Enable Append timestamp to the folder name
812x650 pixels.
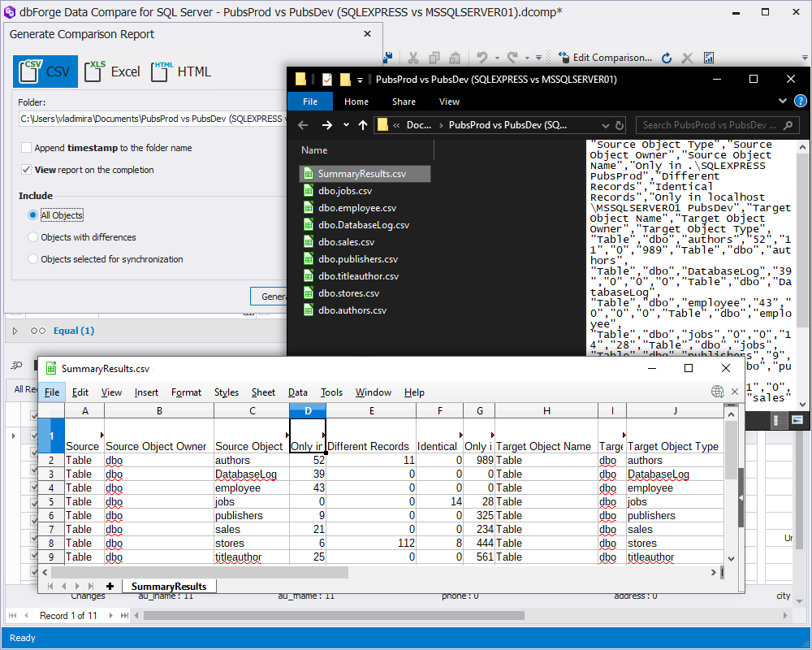point(27,148)
